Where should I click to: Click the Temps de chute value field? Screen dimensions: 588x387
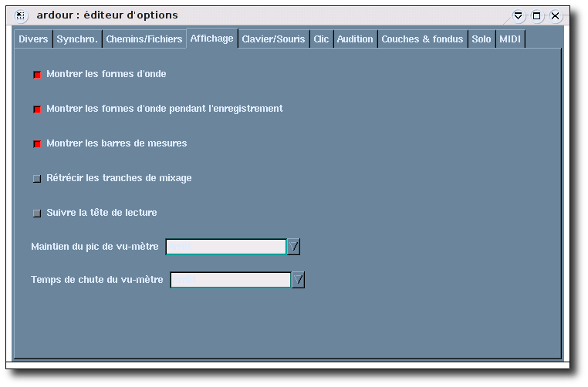(231, 280)
